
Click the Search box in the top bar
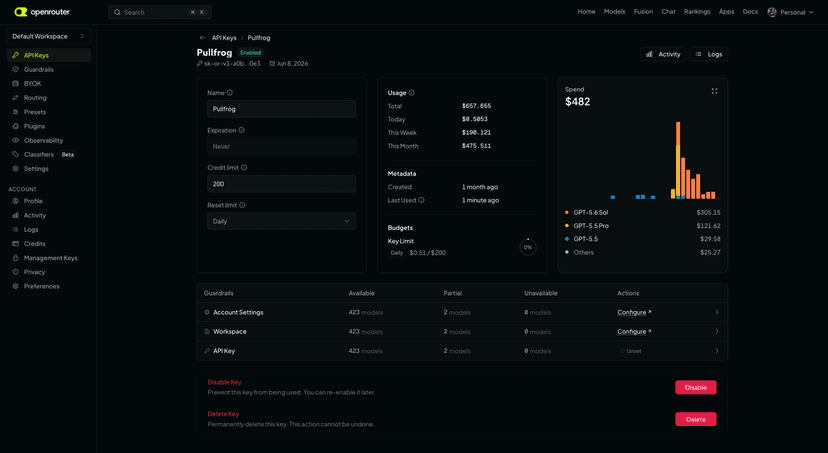(160, 12)
